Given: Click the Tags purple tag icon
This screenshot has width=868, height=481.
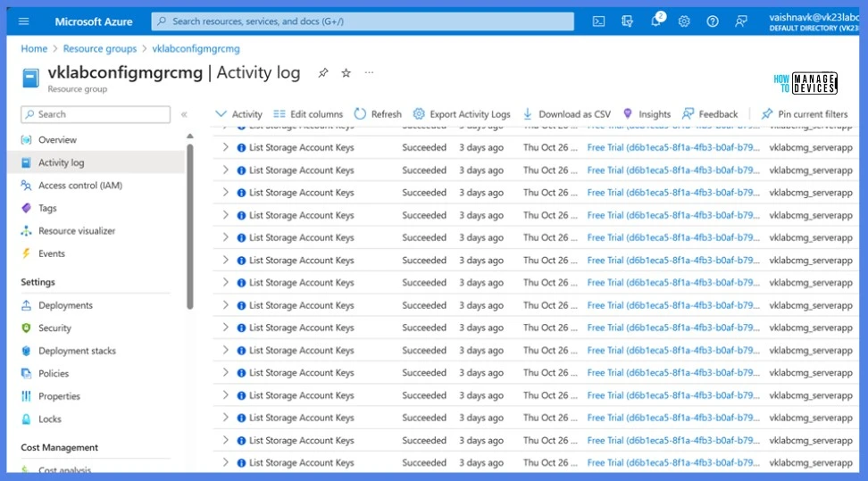Looking at the screenshot, I should (x=26, y=208).
